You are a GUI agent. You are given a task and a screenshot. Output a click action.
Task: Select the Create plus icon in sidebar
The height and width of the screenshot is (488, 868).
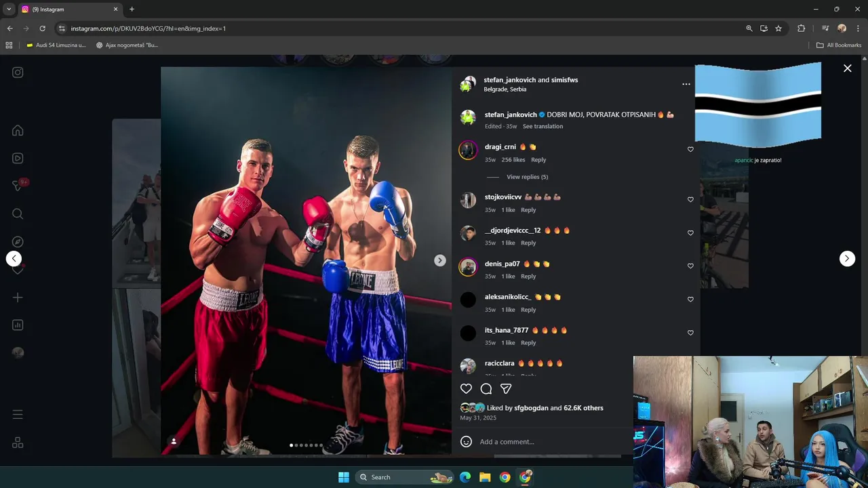[x=18, y=297]
